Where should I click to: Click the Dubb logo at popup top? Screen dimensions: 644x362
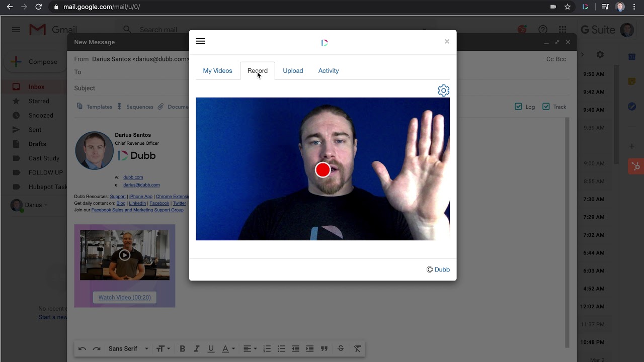coord(325,43)
